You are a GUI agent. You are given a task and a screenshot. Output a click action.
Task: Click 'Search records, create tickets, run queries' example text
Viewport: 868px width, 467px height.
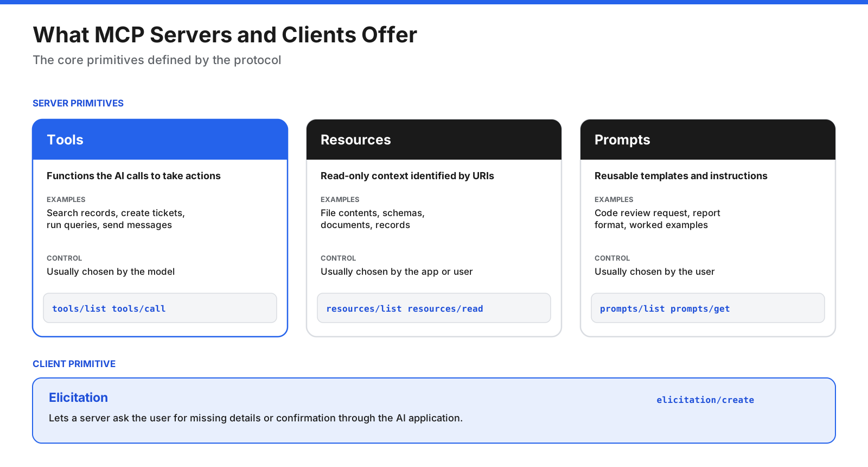tap(116, 219)
